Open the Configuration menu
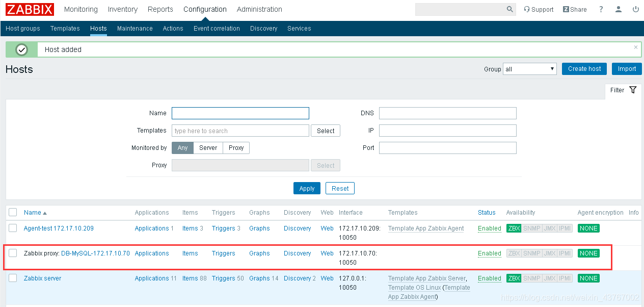 205,9
